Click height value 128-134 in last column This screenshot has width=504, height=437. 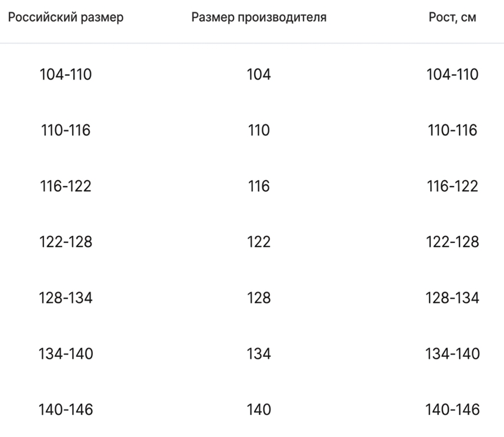452,298
